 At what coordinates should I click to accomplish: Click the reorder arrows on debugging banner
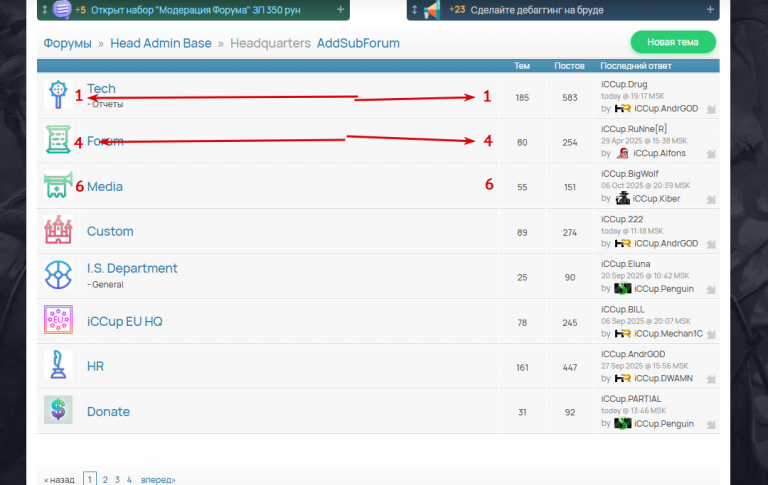pos(414,9)
